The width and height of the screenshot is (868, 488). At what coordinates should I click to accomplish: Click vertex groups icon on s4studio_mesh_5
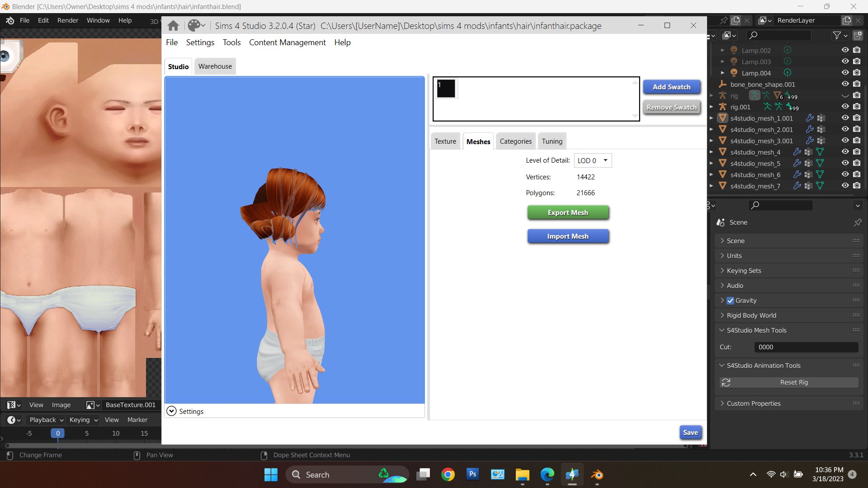pyautogui.click(x=808, y=163)
